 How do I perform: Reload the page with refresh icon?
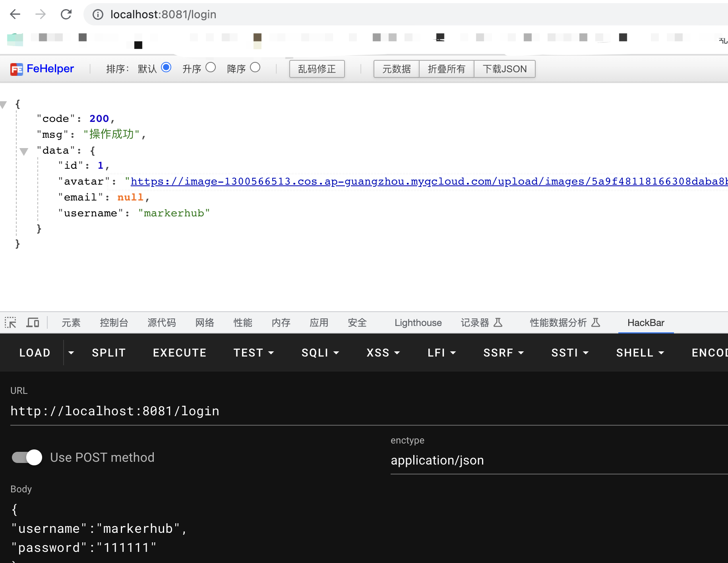66,15
